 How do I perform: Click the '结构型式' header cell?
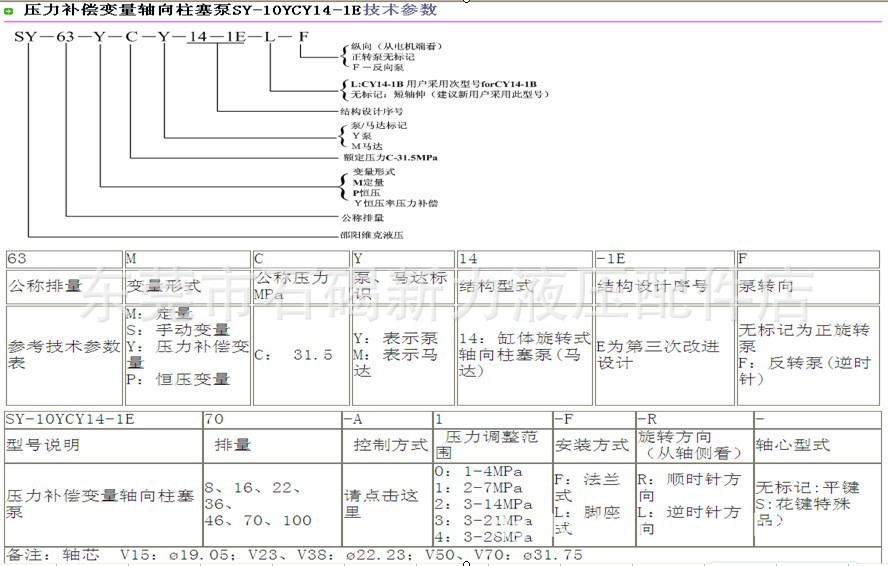tap(524, 286)
